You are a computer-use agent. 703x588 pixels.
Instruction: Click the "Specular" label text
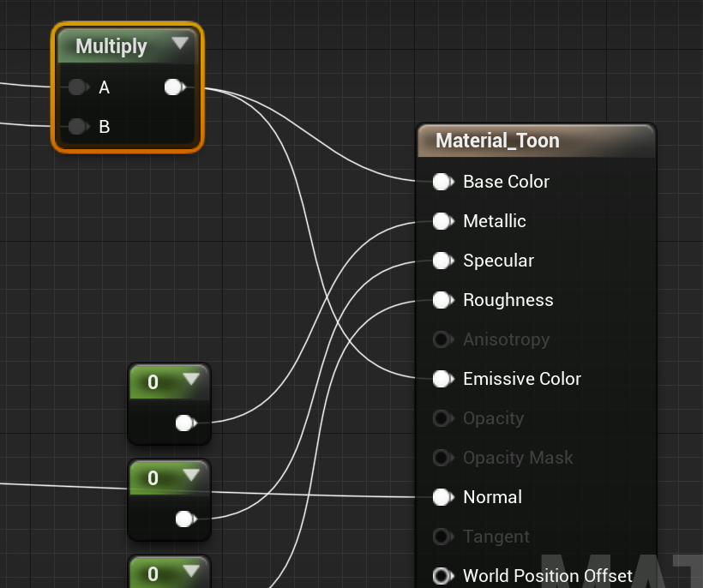pyautogui.click(x=499, y=261)
